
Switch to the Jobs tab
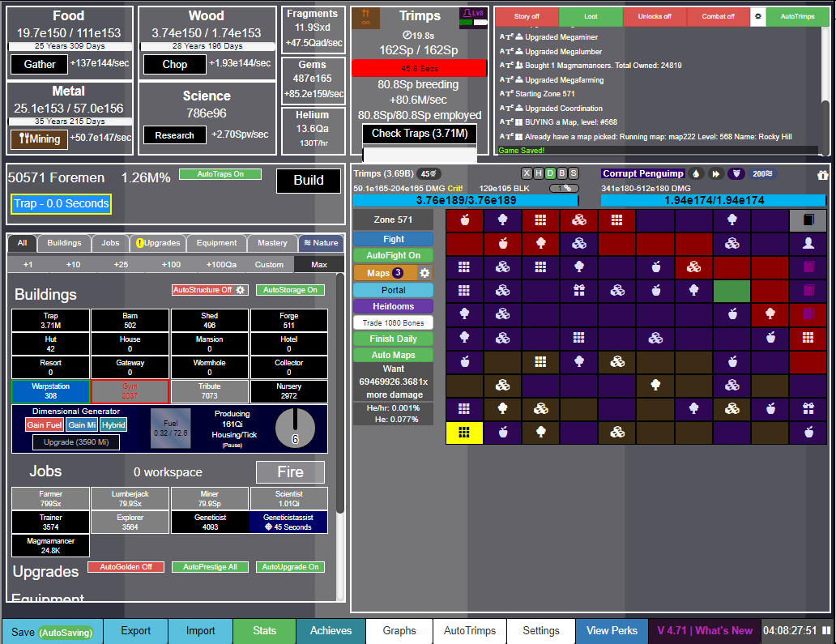click(x=110, y=243)
